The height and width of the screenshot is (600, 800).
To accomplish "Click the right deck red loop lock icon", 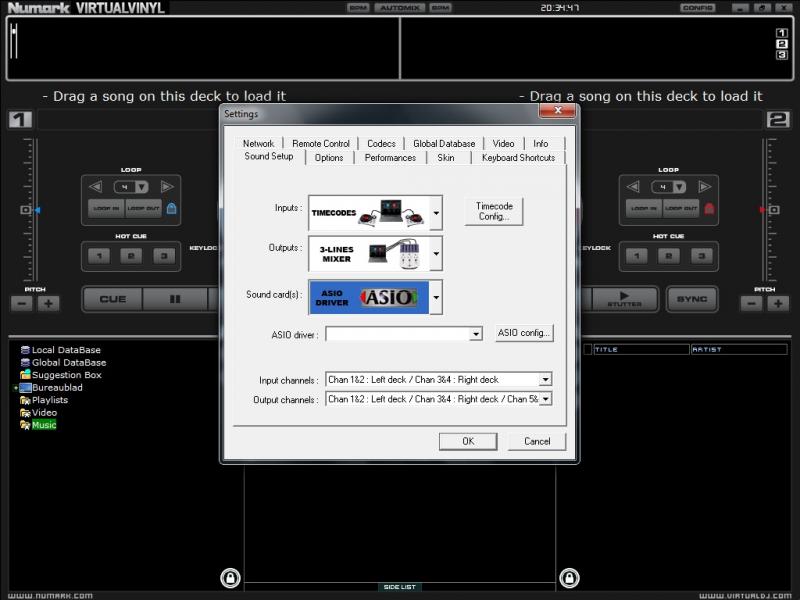I will [709, 208].
